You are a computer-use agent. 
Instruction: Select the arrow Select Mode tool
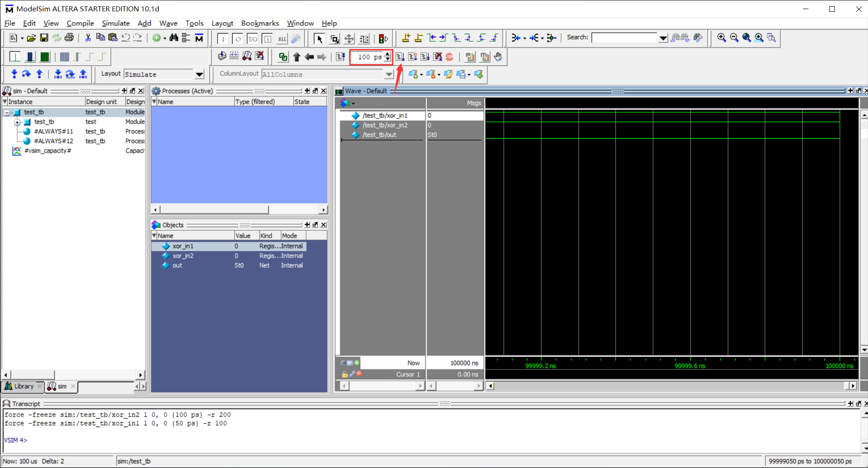(x=319, y=40)
